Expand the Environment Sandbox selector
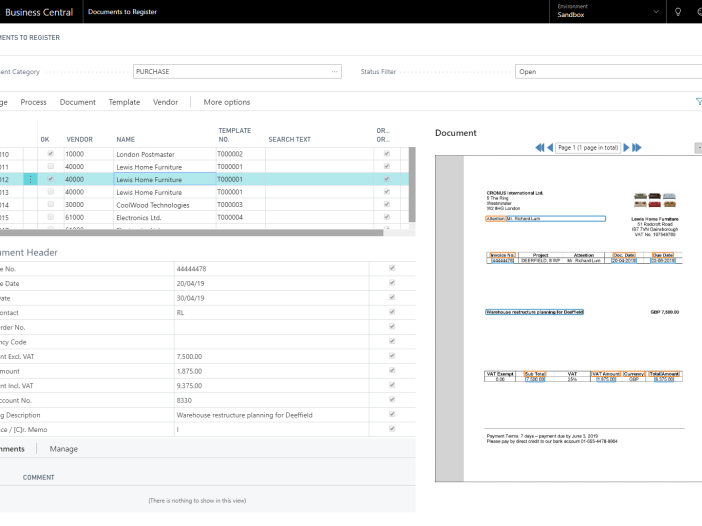 (608, 12)
